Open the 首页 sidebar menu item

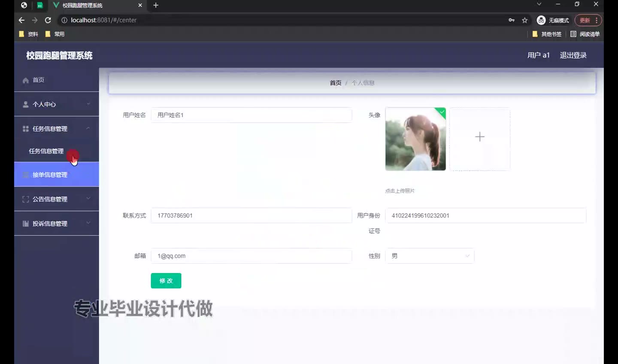[x=57, y=80]
